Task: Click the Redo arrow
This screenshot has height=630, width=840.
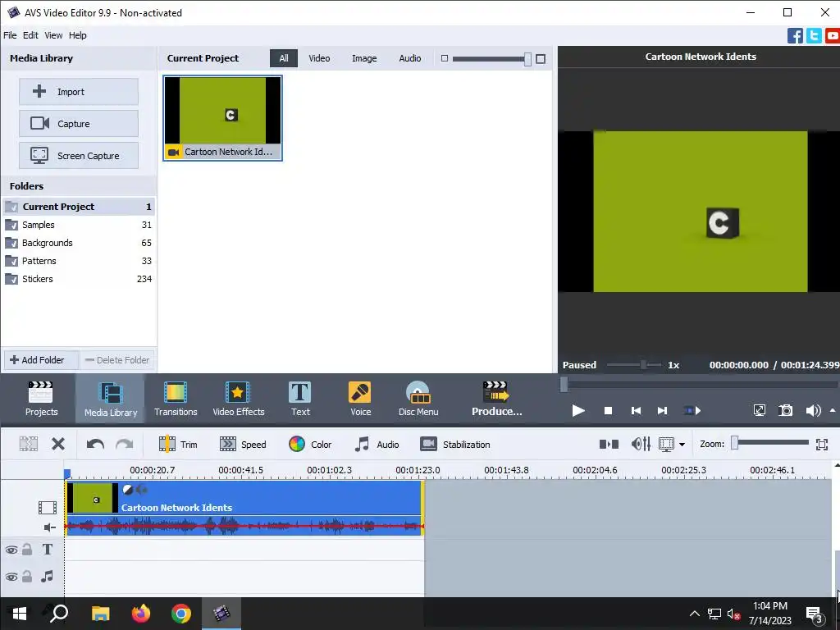Action: [x=125, y=444]
